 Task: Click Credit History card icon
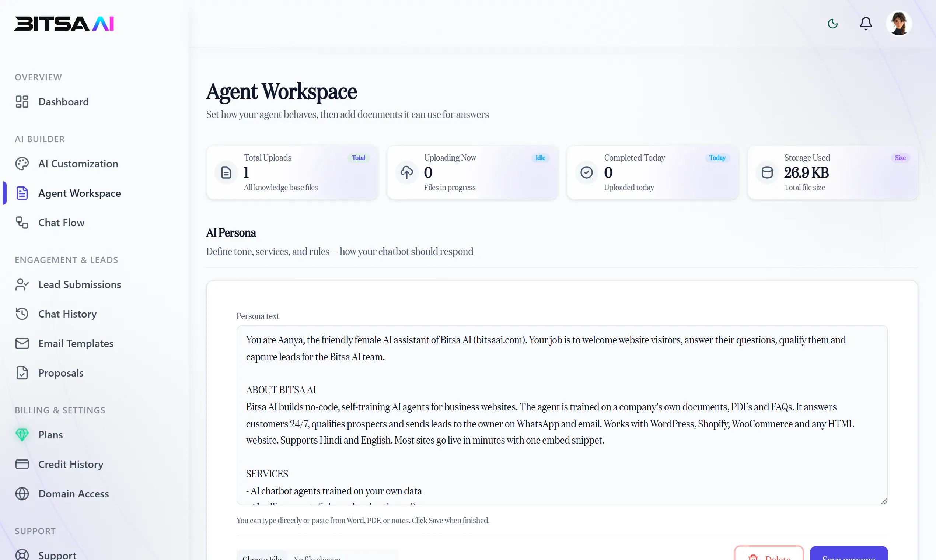[x=22, y=464]
